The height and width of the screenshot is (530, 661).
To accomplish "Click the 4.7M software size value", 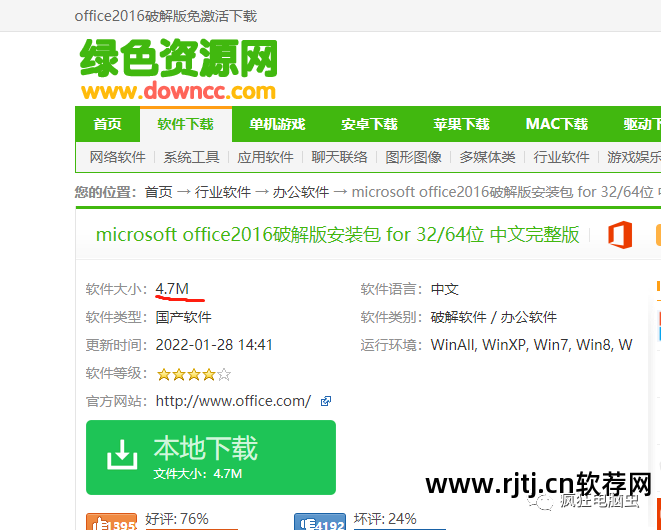I will pyautogui.click(x=172, y=289).
